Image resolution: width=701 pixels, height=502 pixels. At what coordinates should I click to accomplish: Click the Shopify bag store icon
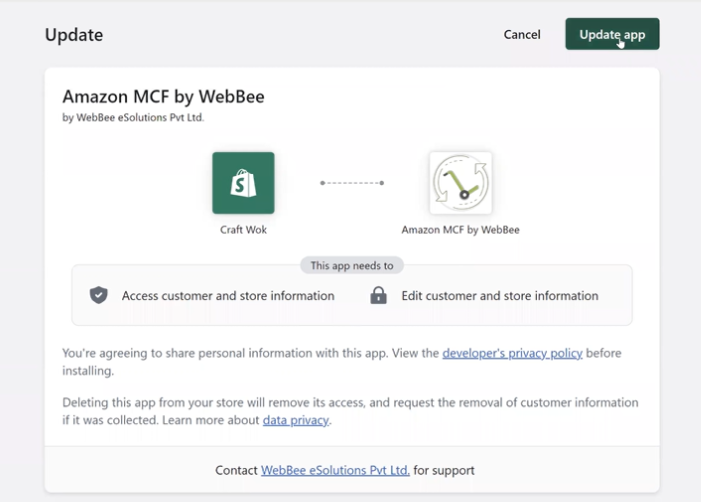[x=243, y=183]
